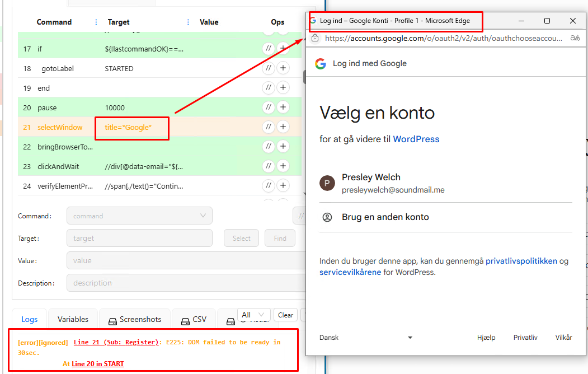This screenshot has height=374, width=588.
Task: Open the Vilkår footer link
Action: (563, 338)
